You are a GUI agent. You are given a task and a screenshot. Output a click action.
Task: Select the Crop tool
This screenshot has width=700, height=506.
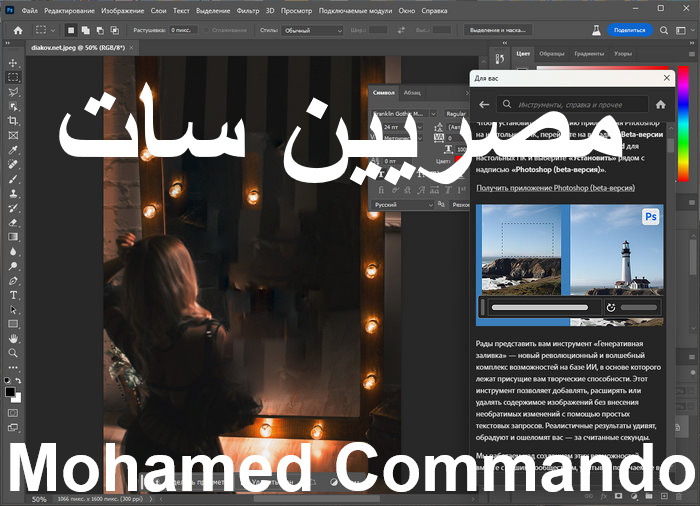coord(13,120)
